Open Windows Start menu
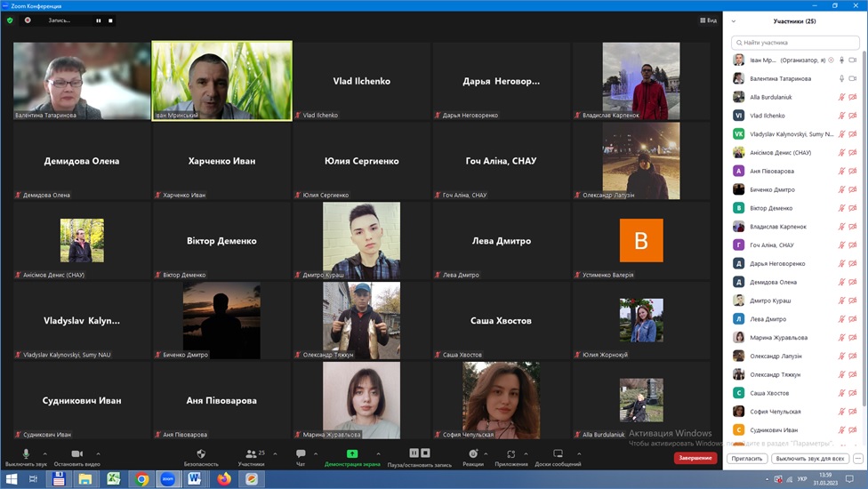This screenshot has height=489, width=868. click(x=11, y=479)
